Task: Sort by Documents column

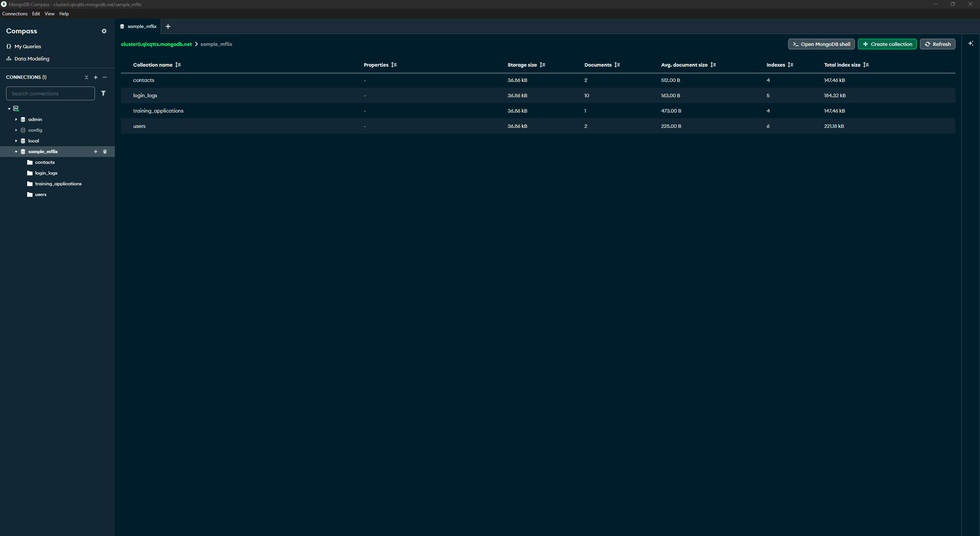Action: coord(617,65)
